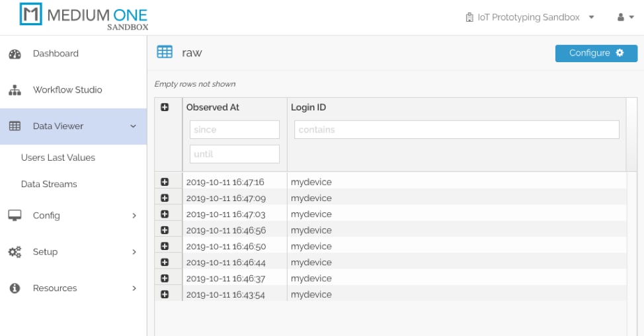Open the IoT Prototyping Sandbox dropdown
Screen dimensions: 644x336
coord(530,18)
